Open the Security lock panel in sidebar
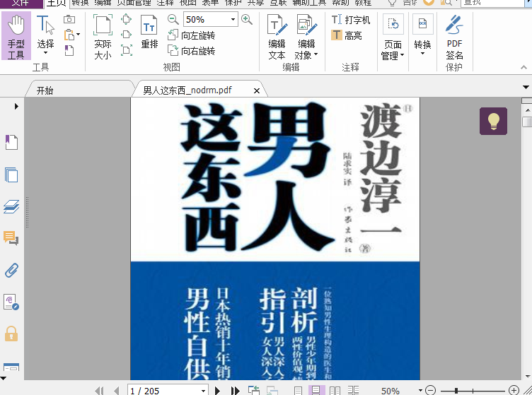 click(x=11, y=334)
